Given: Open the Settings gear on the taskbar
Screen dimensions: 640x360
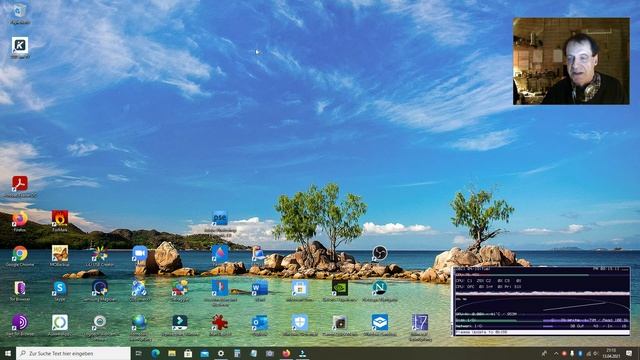Looking at the screenshot, I should pos(221,353).
